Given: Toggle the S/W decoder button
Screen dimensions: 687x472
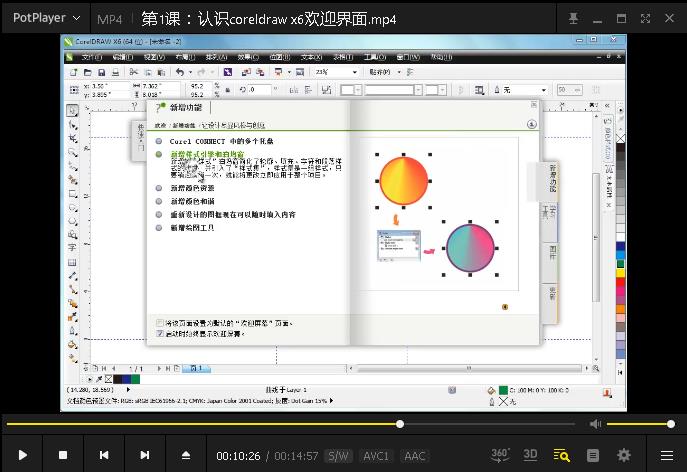Looking at the screenshot, I should click(x=338, y=456).
